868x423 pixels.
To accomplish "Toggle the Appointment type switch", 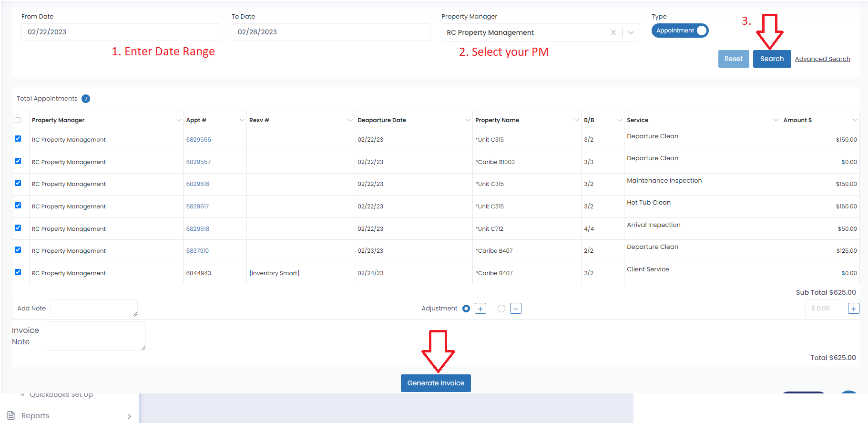I will 680,31.
